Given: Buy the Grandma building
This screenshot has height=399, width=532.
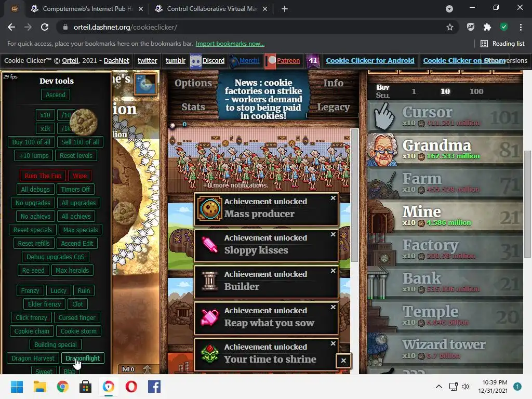Looking at the screenshot, I should (445, 150).
